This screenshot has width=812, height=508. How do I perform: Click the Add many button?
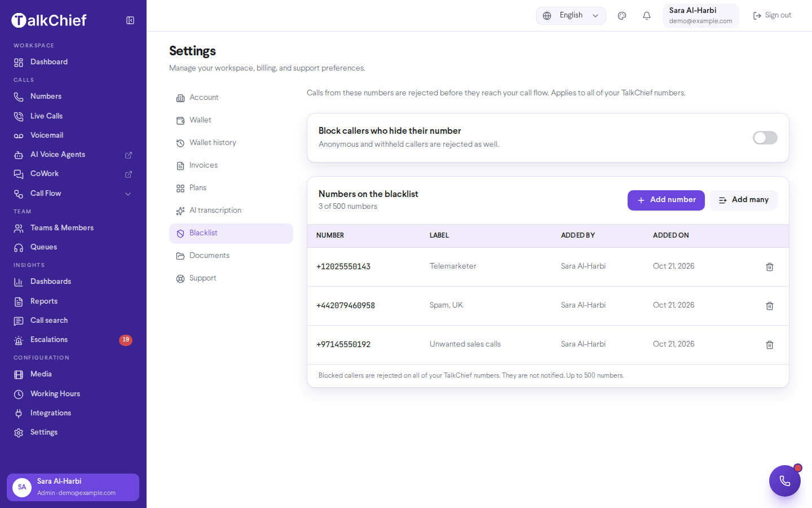tap(743, 200)
